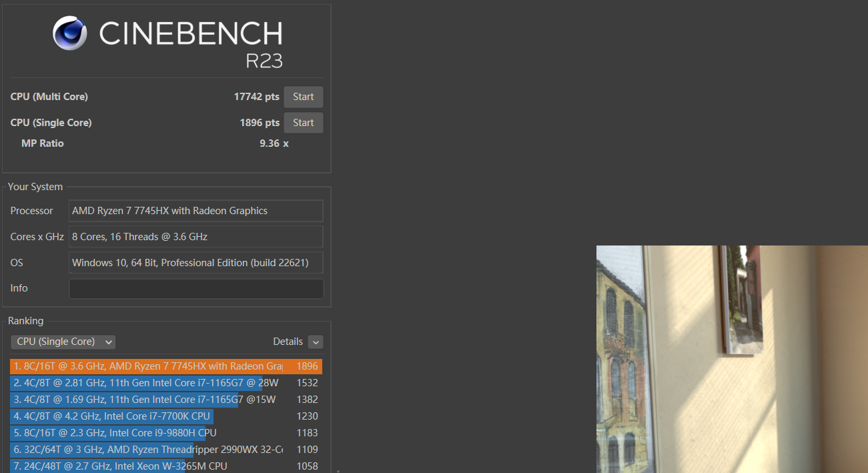Click the Details label in Ranking
This screenshot has width=868, height=473.
[288, 342]
